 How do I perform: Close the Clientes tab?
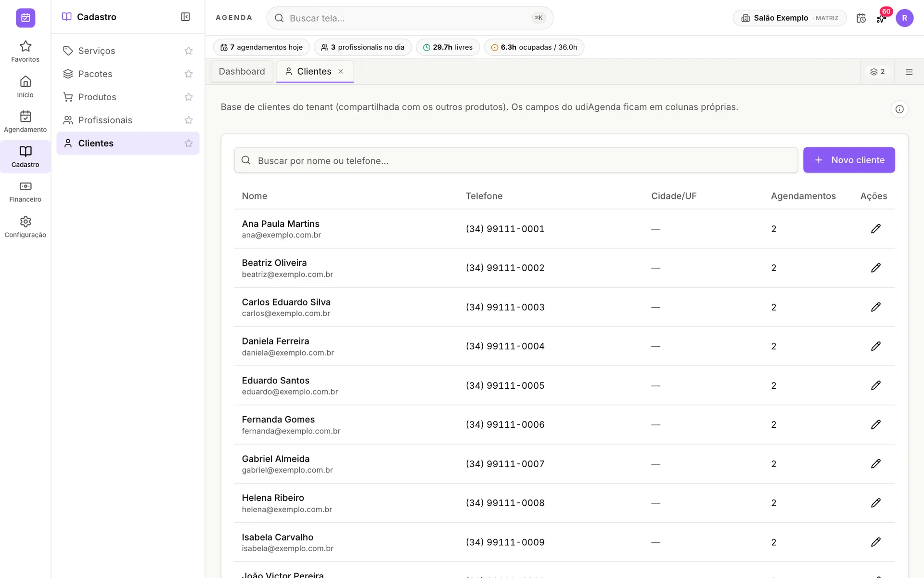[341, 71]
